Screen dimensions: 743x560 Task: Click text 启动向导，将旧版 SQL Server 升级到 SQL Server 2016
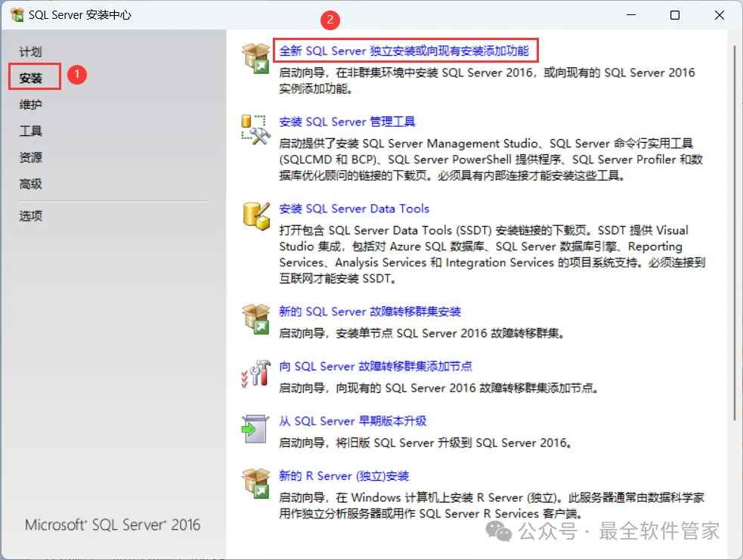(426, 443)
